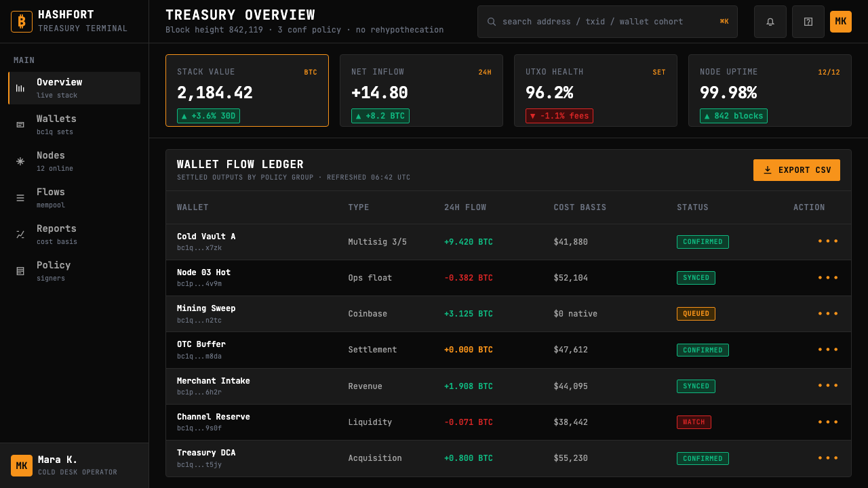Click the 842 blocks badge
This screenshot has height=488, width=868.
point(734,116)
